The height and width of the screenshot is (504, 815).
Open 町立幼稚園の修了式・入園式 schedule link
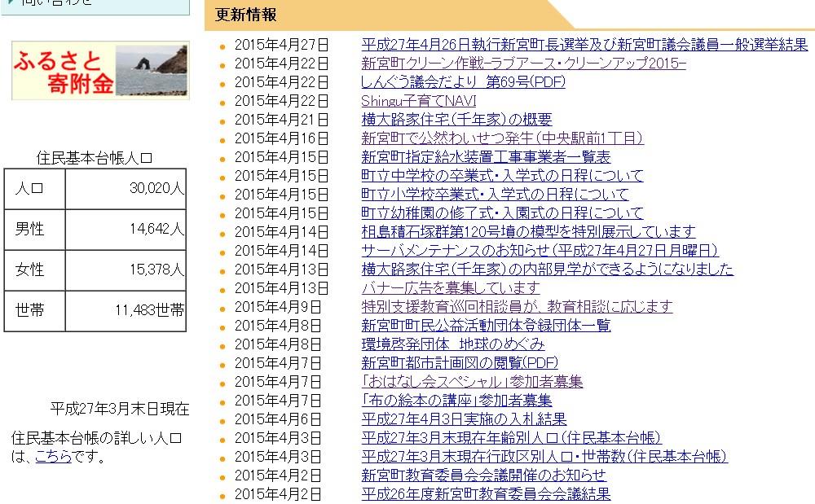(x=502, y=213)
